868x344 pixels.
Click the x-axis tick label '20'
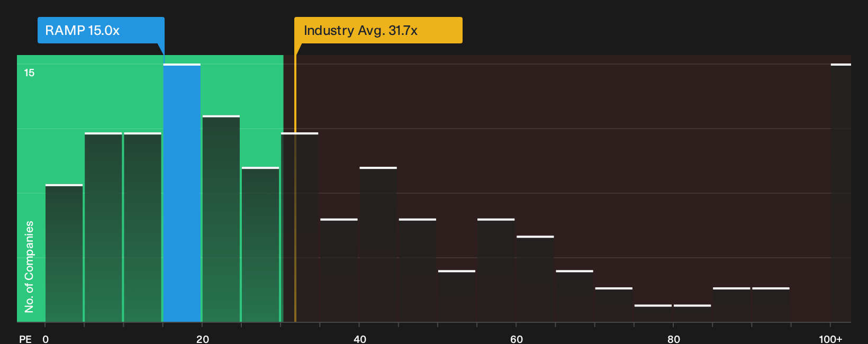(203, 339)
